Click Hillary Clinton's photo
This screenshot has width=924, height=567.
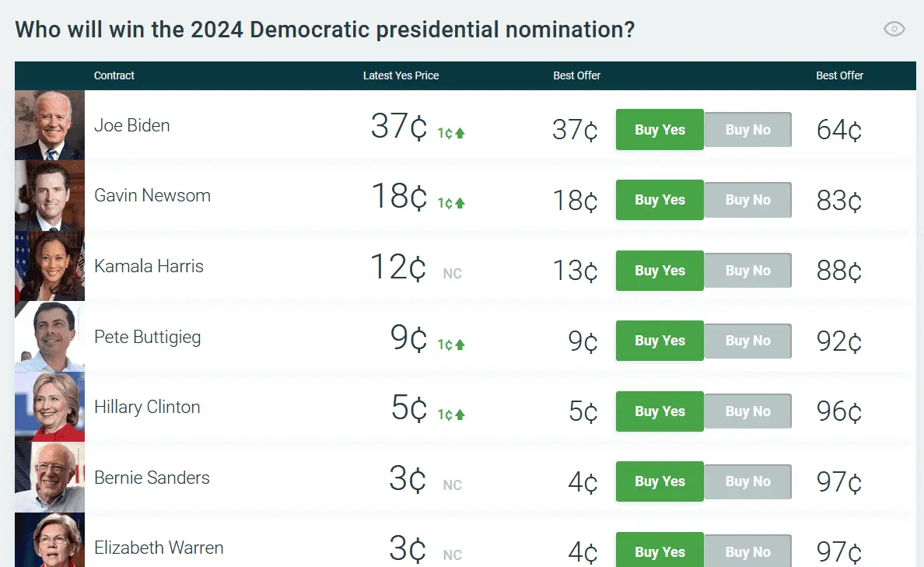[x=50, y=407]
